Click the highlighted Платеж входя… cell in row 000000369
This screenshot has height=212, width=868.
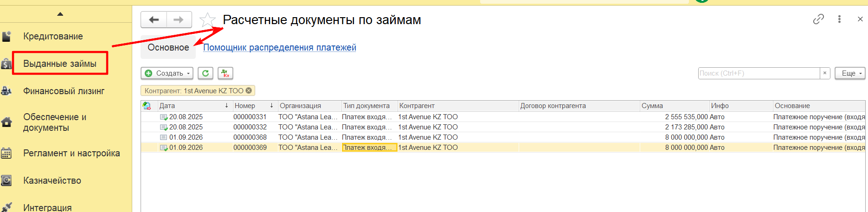pyautogui.click(x=369, y=148)
